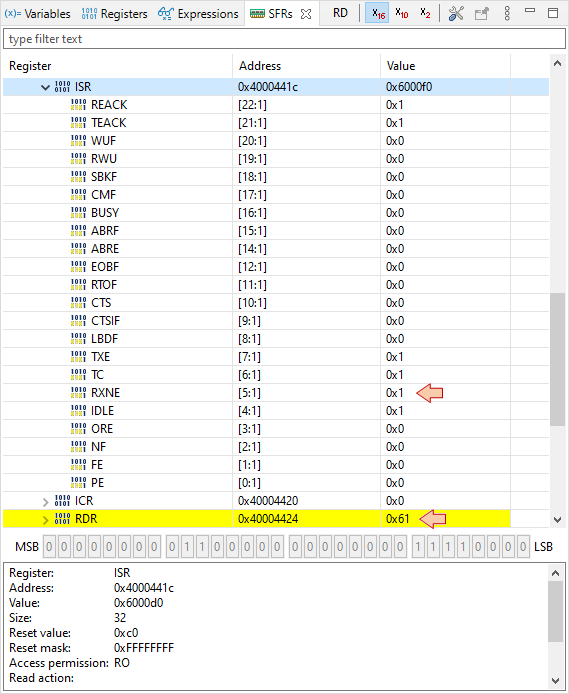Open the Expressions tab

pyautogui.click(x=198, y=14)
